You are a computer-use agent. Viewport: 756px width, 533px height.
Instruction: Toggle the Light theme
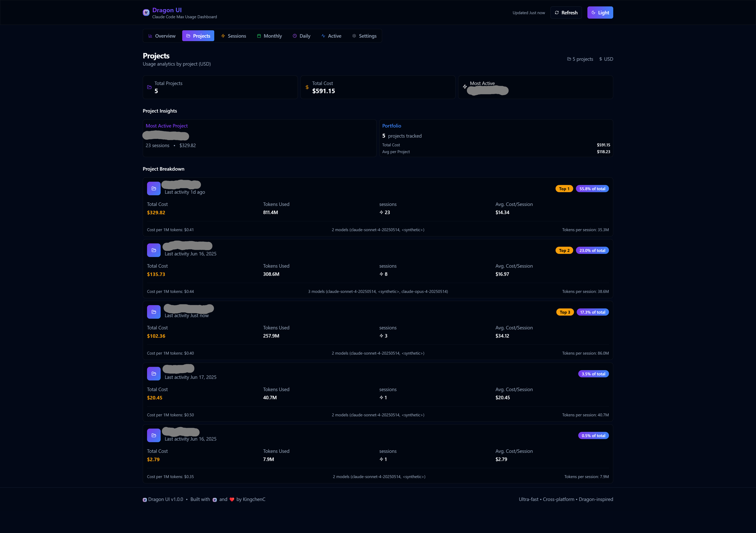coord(600,12)
